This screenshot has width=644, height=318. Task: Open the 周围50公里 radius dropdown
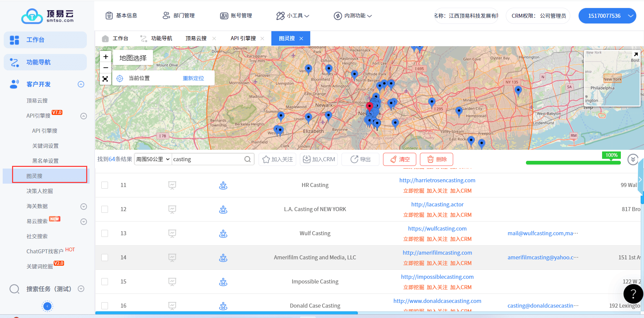(x=153, y=159)
